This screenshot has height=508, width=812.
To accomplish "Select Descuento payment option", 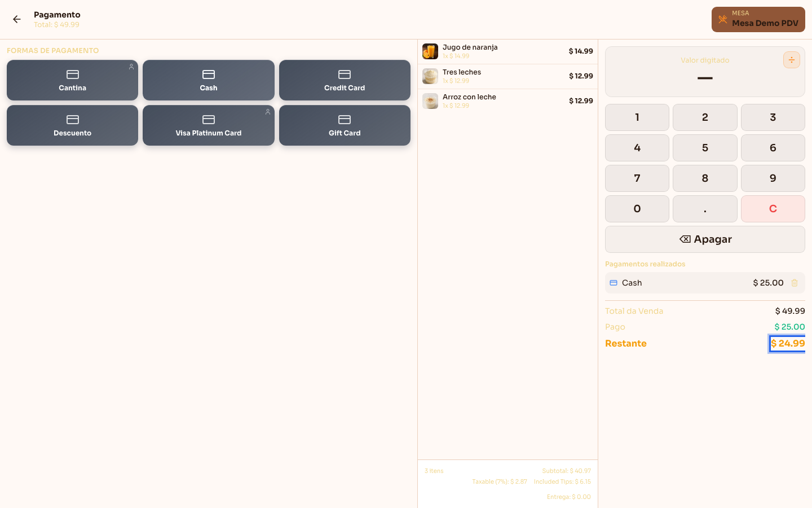I will [x=72, y=125].
